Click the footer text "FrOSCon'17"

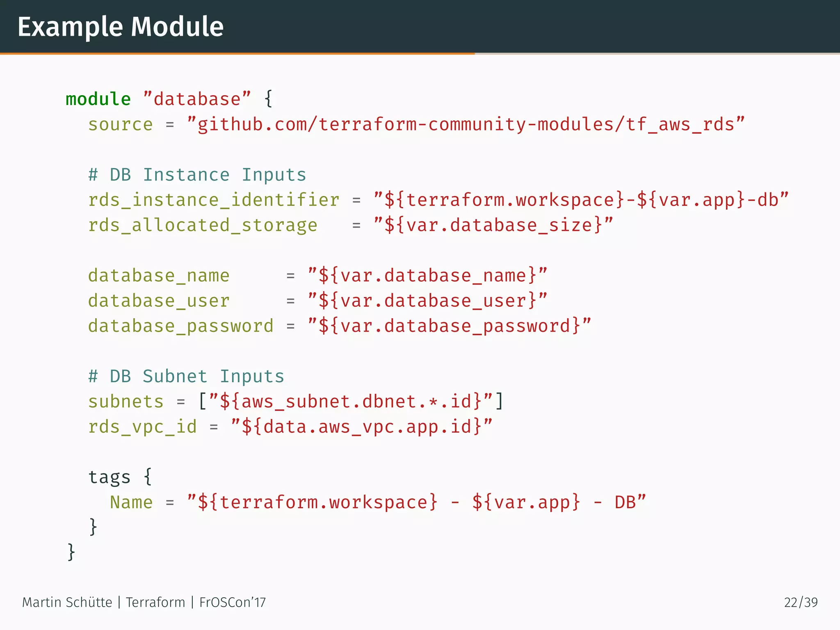pos(233,603)
